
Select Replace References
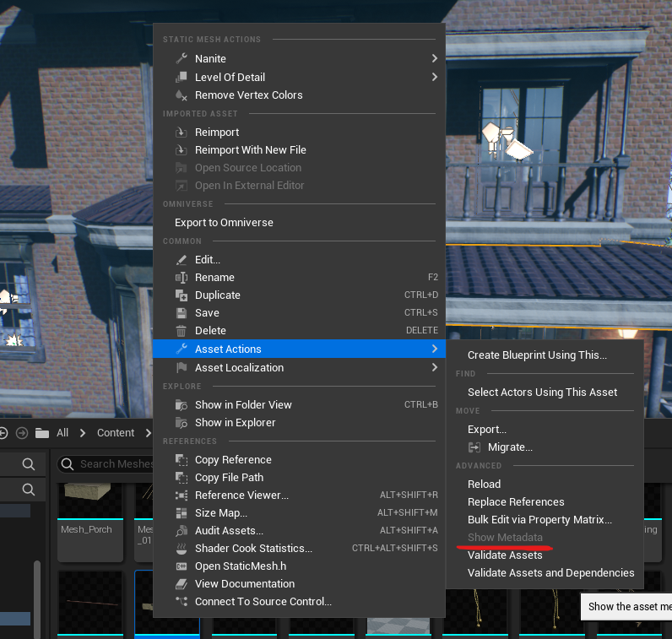tap(545, 502)
